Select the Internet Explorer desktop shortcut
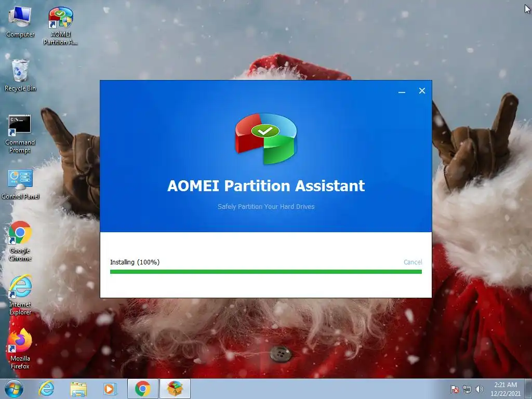532x399 pixels. [x=20, y=295]
